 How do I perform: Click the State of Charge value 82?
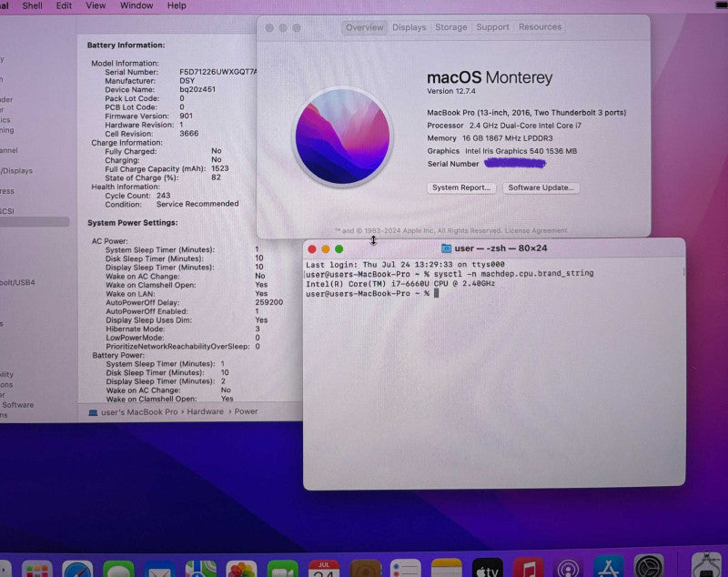216,177
